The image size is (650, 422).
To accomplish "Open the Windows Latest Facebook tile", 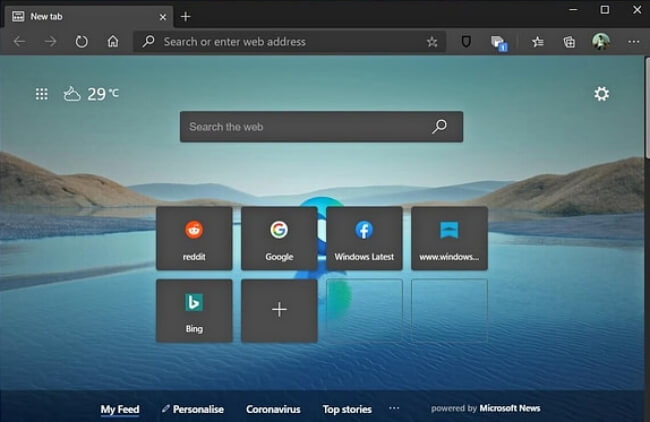I will 364,238.
